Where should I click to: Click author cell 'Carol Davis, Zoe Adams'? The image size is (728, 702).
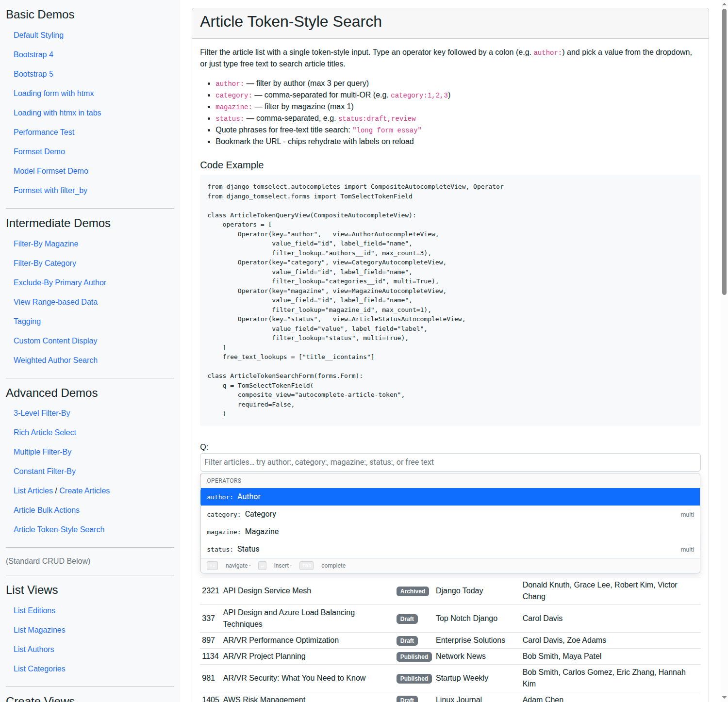564,640
